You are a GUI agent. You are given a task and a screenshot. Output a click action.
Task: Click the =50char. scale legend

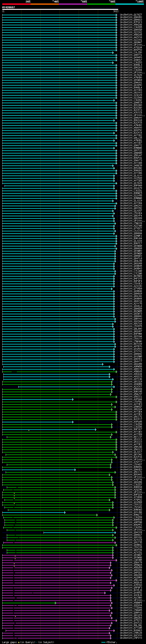point(109,642)
